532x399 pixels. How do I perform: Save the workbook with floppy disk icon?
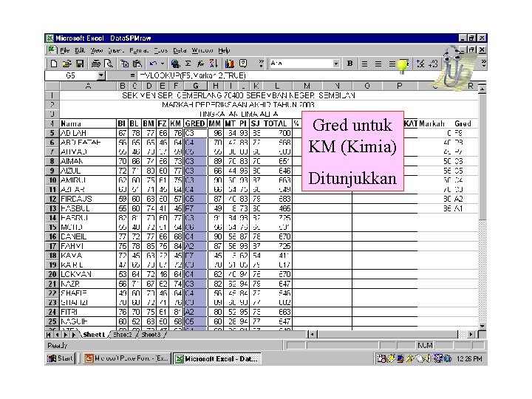[x=80, y=64]
